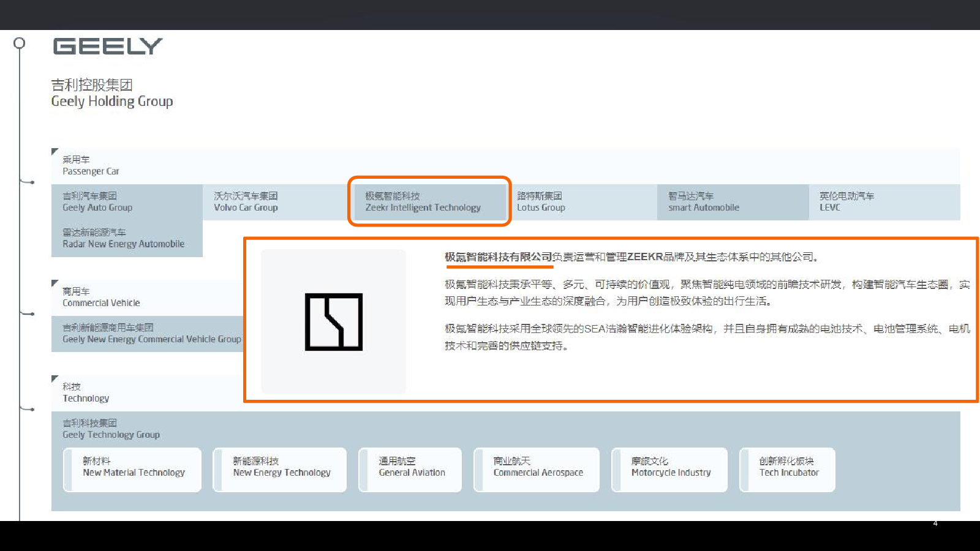The height and width of the screenshot is (551, 980).
Task: Click the underlined 极氪智能科技有限公司 company name
Action: pyautogui.click(x=499, y=257)
